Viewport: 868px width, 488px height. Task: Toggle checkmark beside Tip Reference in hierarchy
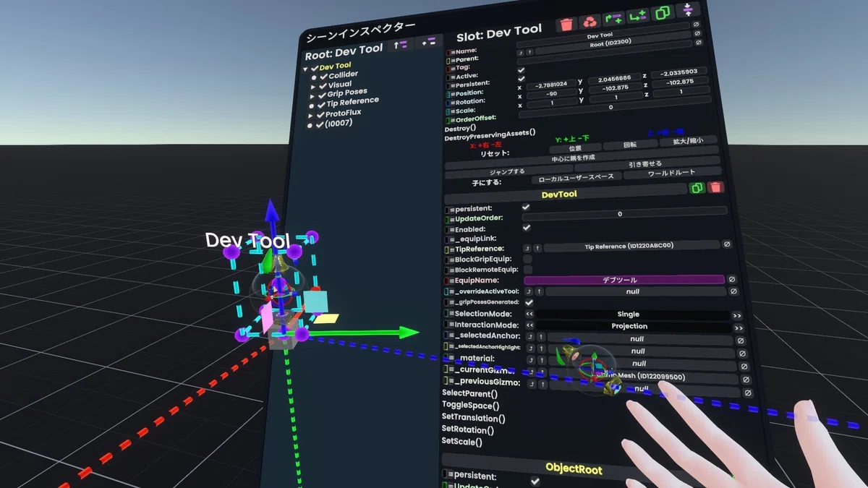click(321, 104)
